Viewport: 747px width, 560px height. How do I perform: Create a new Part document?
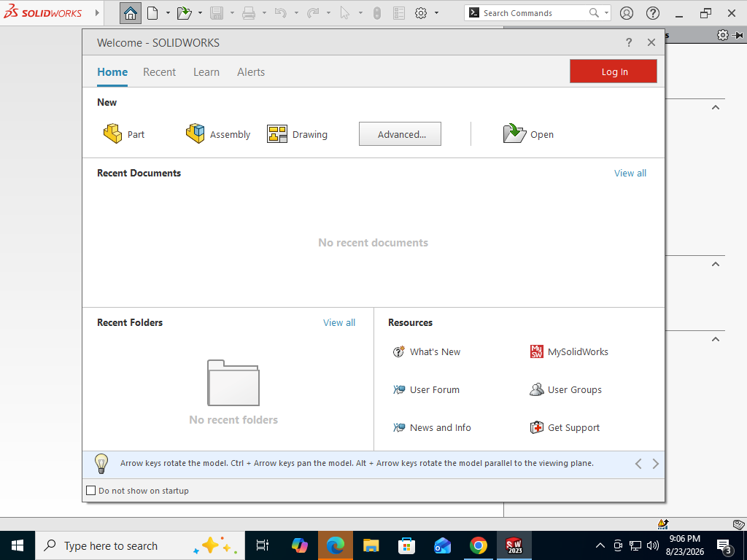click(124, 134)
